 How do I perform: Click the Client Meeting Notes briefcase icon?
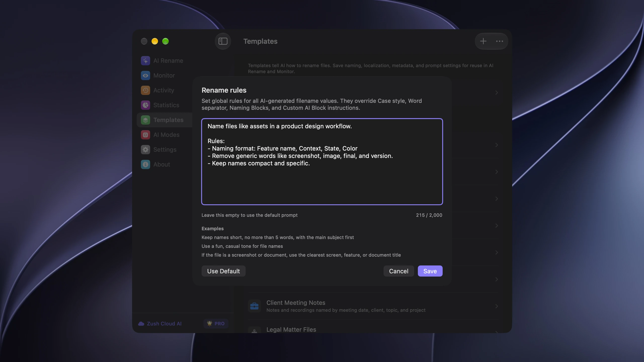tap(254, 306)
